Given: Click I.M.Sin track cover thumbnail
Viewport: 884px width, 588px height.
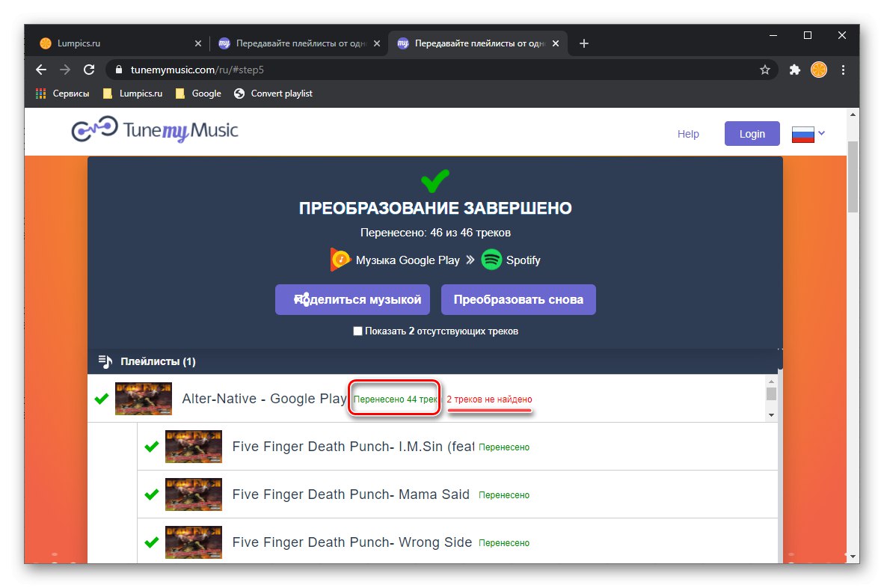Looking at the screenshot, I should point(194,447).
